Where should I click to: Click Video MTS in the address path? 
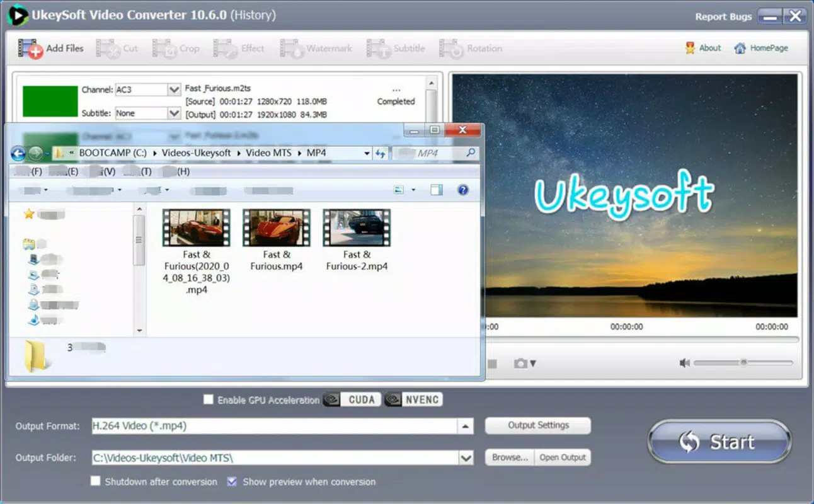click(270, 153)
